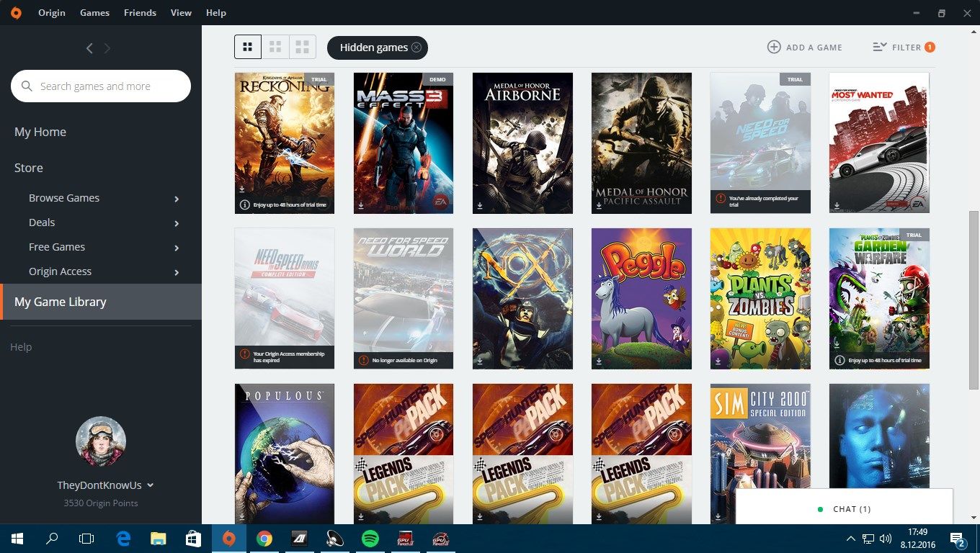980x553 pixels.
Task: Open File Explorer from the taskbar
Action: 159,539
